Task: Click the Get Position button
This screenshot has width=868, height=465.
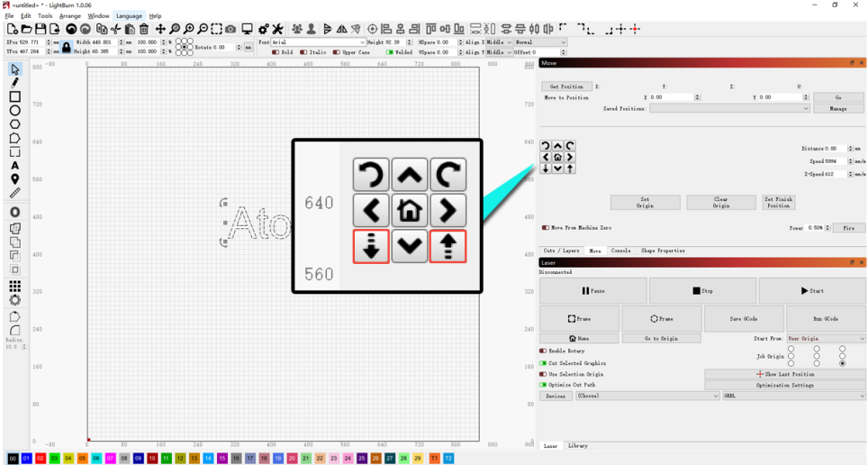Action: (566, 87)
